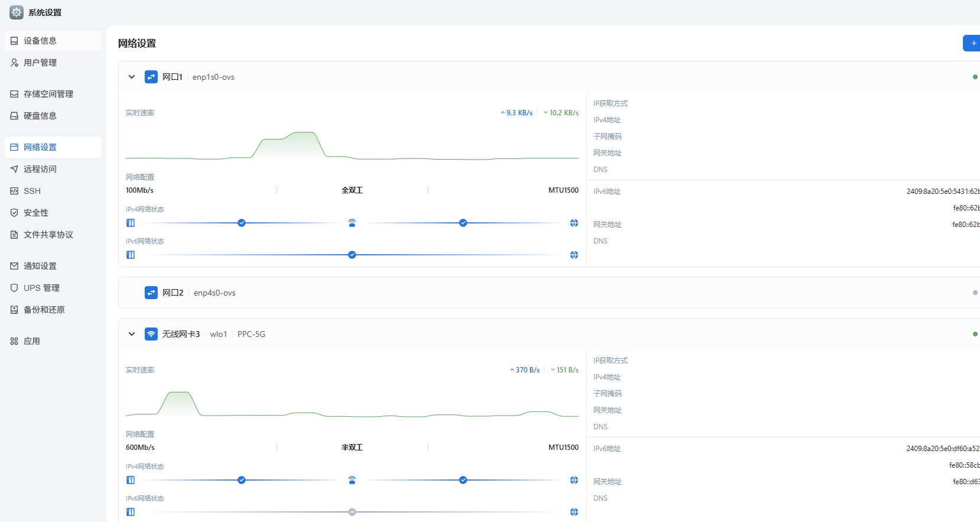
Task: Click the enp1s0-ovs interface name
Action: click(213, 77)
